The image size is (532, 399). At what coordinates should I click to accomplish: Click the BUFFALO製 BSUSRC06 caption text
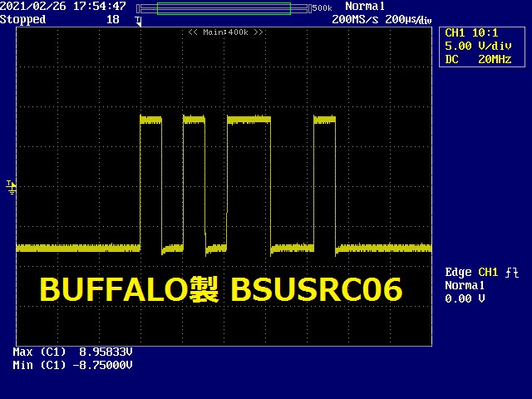(x=221, y=289)
